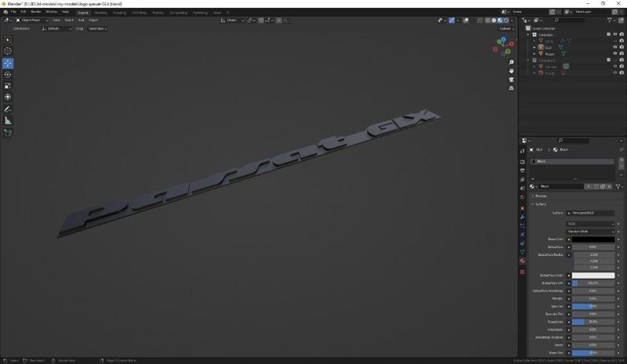Viewport: 627px width, 364px height.
Task: Open the Object Data properties tab
Action: 522,252
